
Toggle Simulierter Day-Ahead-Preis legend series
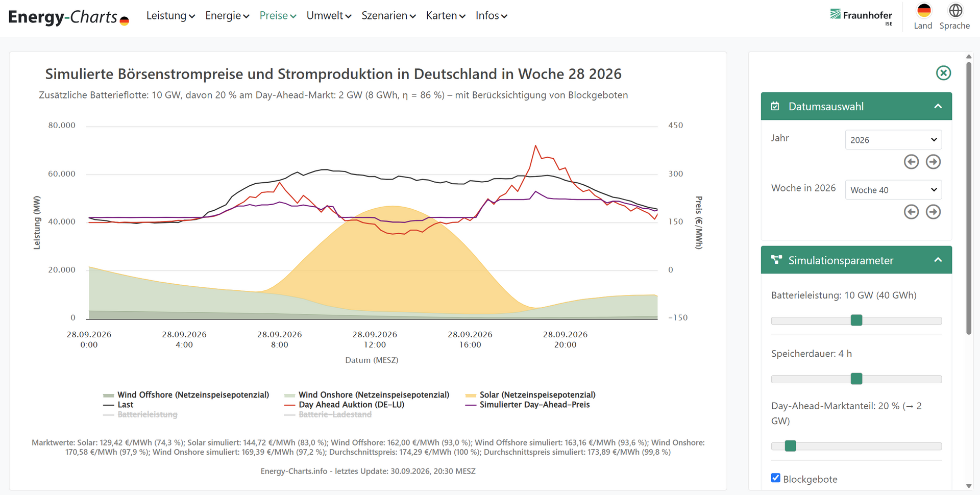[527, 405]
